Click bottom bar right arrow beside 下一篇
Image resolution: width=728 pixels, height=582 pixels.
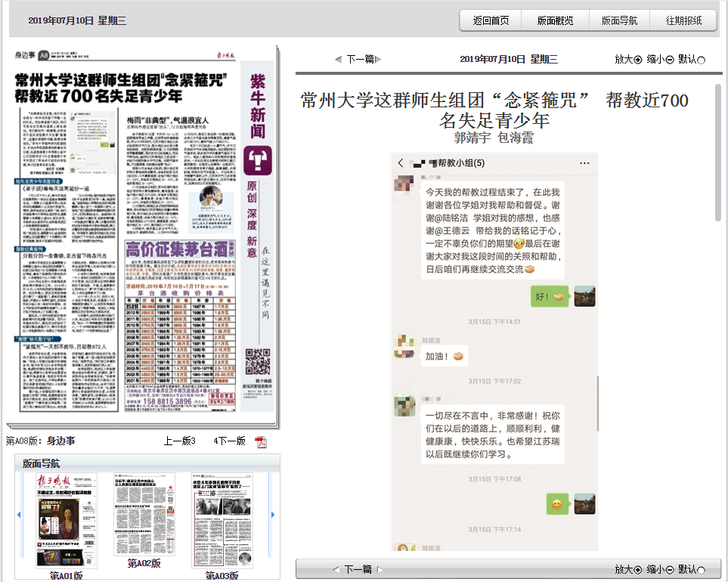tap(379, 570)
